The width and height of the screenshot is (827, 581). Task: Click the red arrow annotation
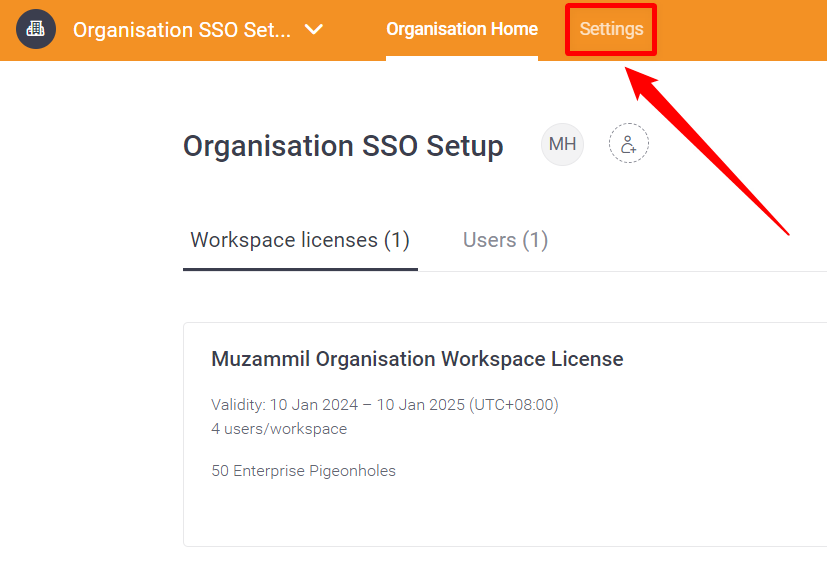710,152
